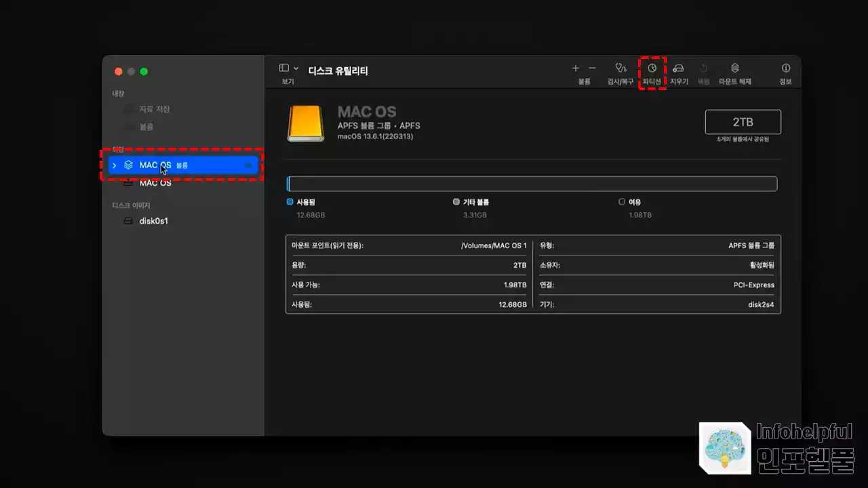
Task: Expand the MAC OS volume group chevron
Action: pos(114,165)
